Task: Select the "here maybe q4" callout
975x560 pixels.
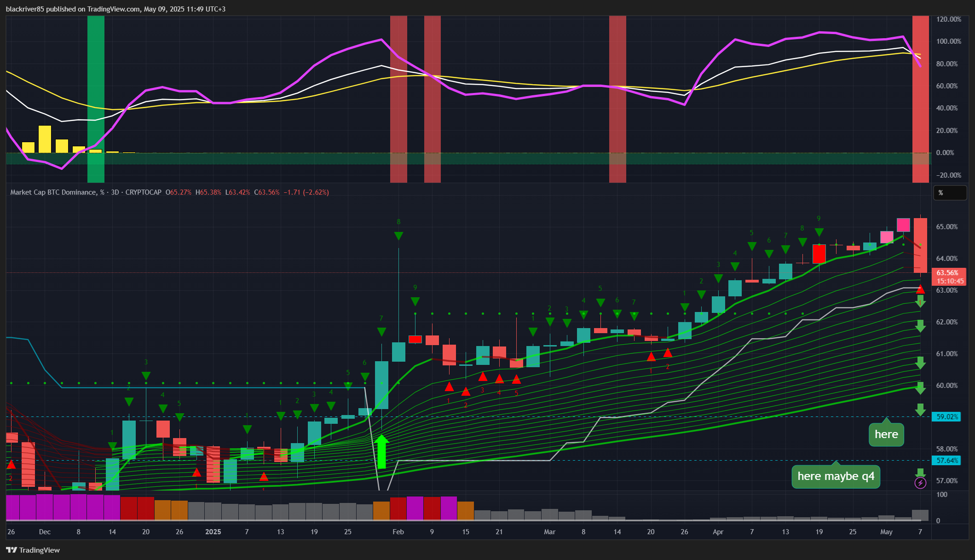Action: tap(836, 476)
